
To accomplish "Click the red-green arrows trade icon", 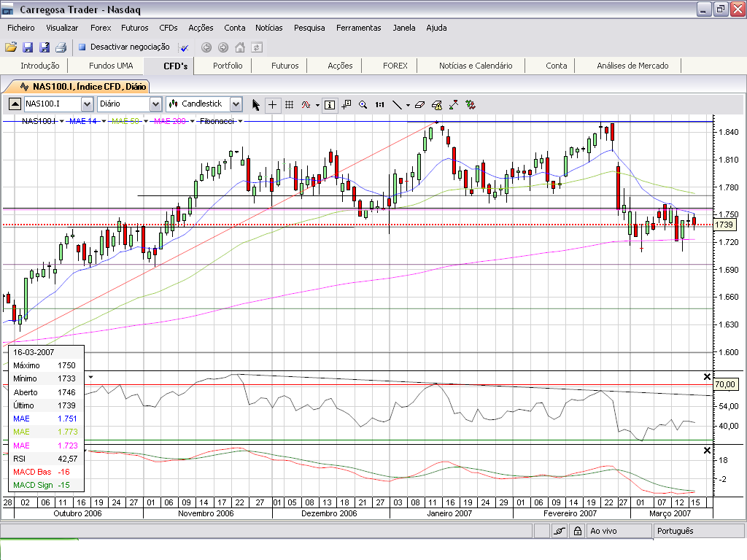I will coord(454,105).
